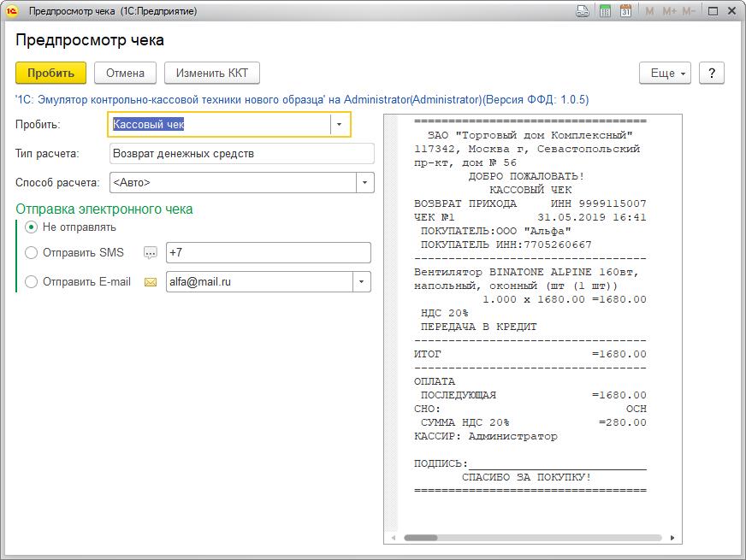The width and height of the screenshot is (746, 560).
Task: Select the Отправить E-mail radio option
Action: [x=32, y=282]
